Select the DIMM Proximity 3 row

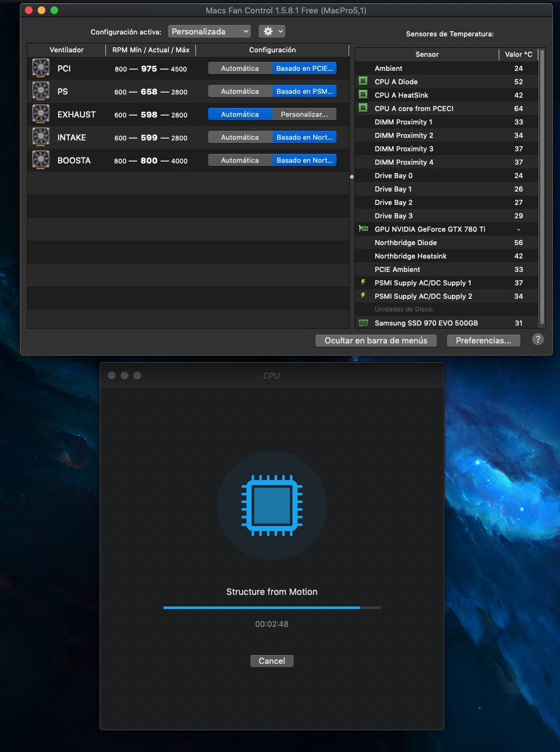pos(447,149)
